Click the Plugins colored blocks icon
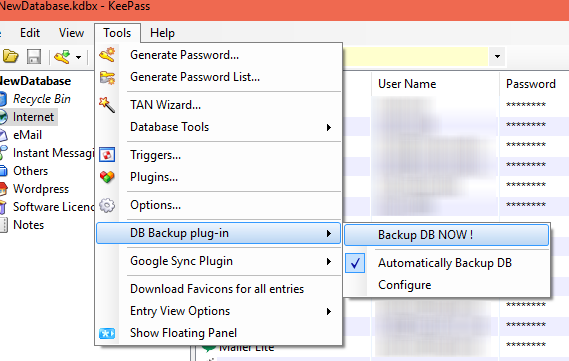The height and width of the screenshot is (361, 569). pyautogui.click(x=107, y=177)
